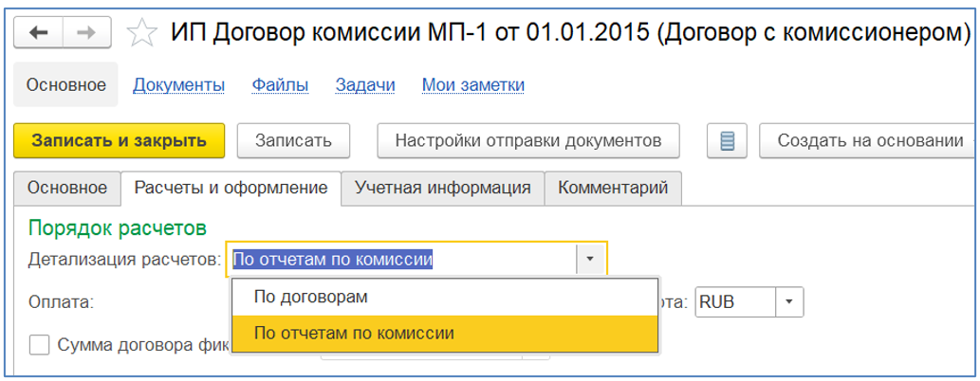This screenshot has height=381, width=980.
Task: Click the back arrow navigation icon
Action: [39, 33]
